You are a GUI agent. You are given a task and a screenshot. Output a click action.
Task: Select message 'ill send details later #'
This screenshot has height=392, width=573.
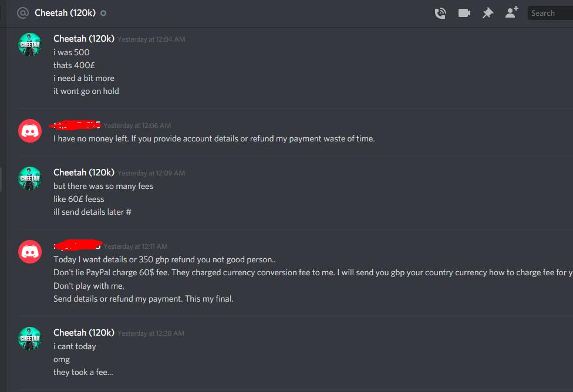point(92,212)
